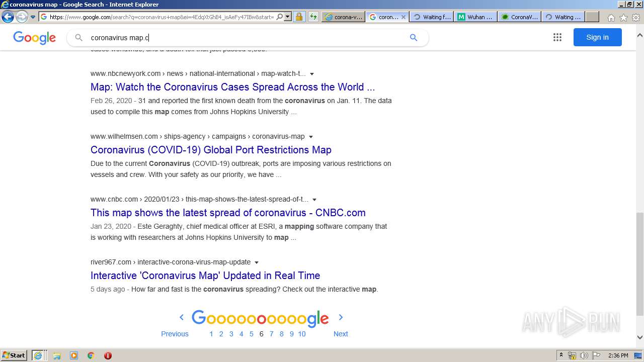Open the media player taskbar icon
This screenshot has width=644, height=362.
pos(74,355)
